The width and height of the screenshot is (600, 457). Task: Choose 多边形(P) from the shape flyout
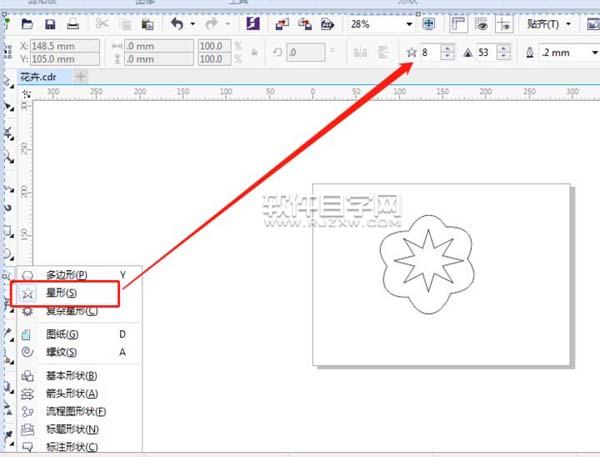[67, 274]
